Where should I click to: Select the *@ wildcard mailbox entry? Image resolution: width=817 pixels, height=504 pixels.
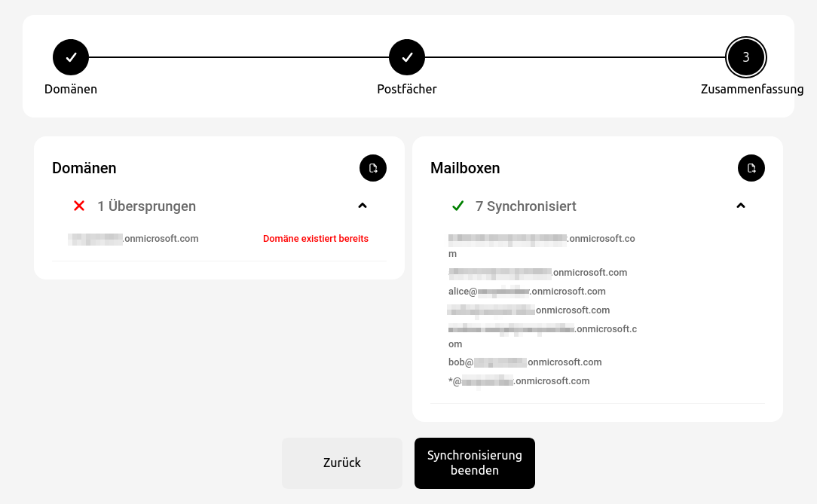click(519, 381)
